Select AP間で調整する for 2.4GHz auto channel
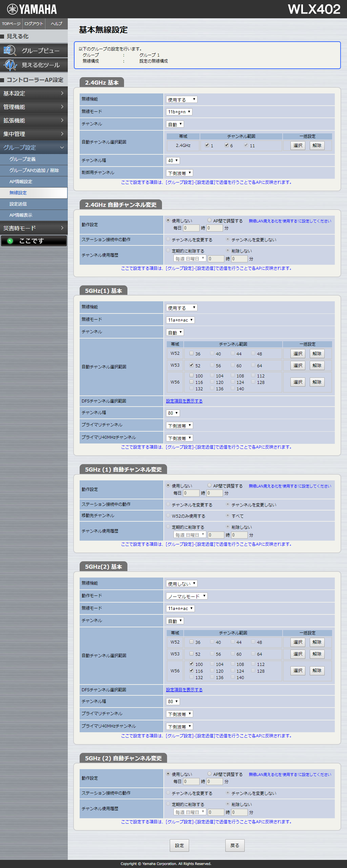 coord(209,220)
